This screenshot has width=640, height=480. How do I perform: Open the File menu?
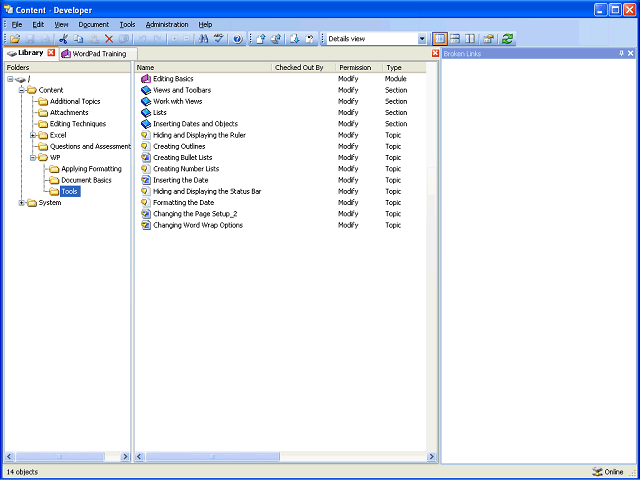[17, 24]
